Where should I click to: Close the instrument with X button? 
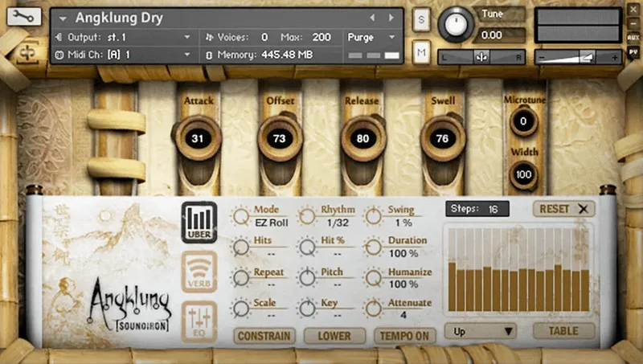click(633, 9)
